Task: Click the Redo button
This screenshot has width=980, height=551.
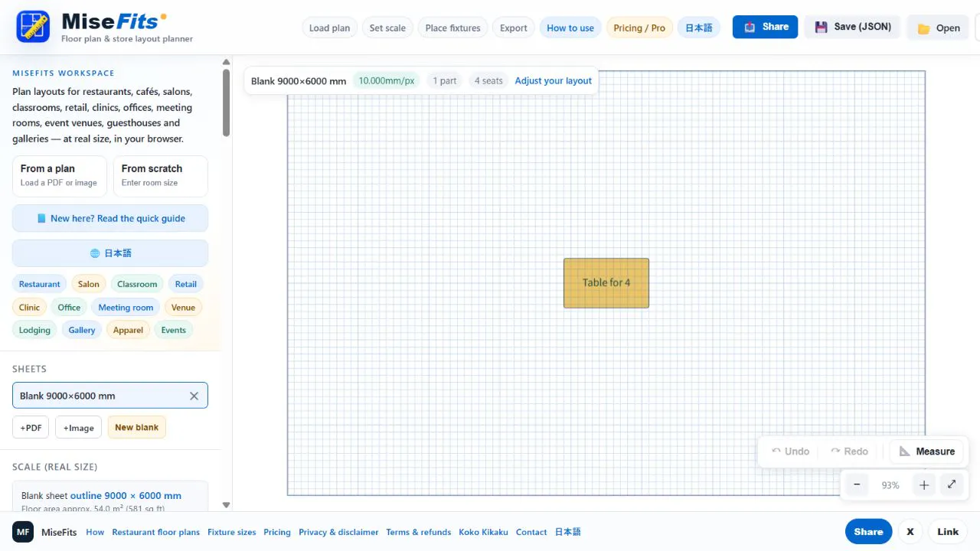Action: (x=849, y=452)
